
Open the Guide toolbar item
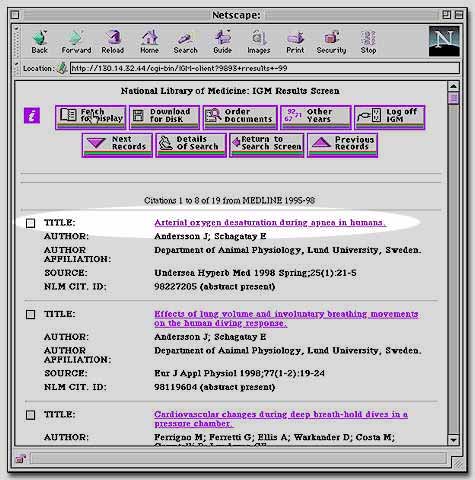[222, 42]
